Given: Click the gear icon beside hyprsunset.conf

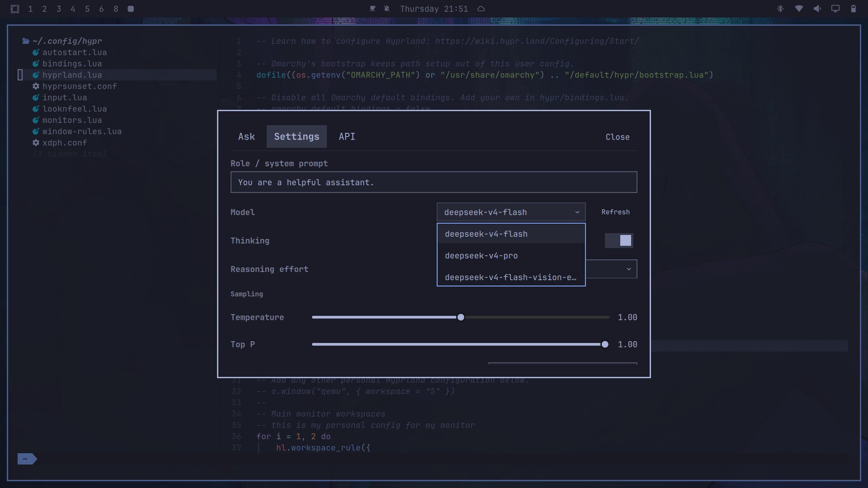Looking at the screenshot, I should [36, 86].
